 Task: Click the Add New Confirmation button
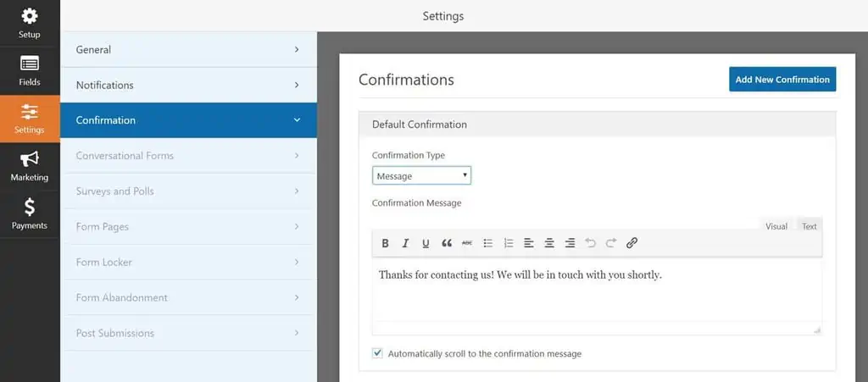click(x=782, y=80)
